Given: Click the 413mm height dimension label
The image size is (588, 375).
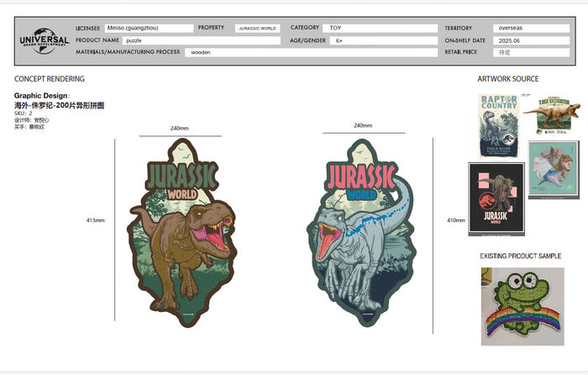Looking at the screenshot, I should 95,220.
